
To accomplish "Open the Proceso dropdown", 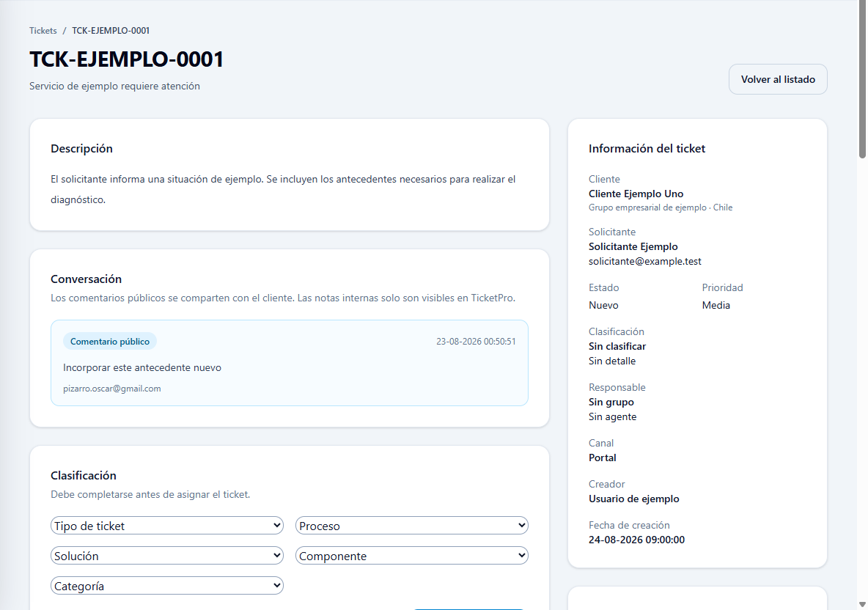I will [412, 525].
